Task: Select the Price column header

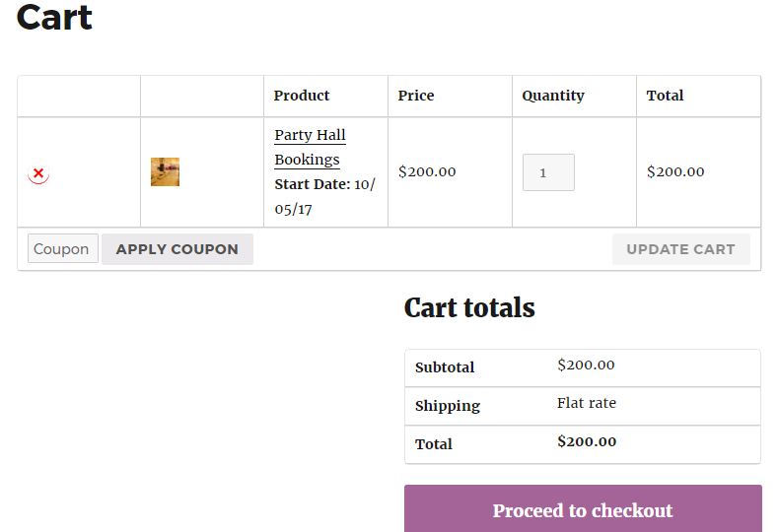Action: pyautogui.click(x=416, y=96)
